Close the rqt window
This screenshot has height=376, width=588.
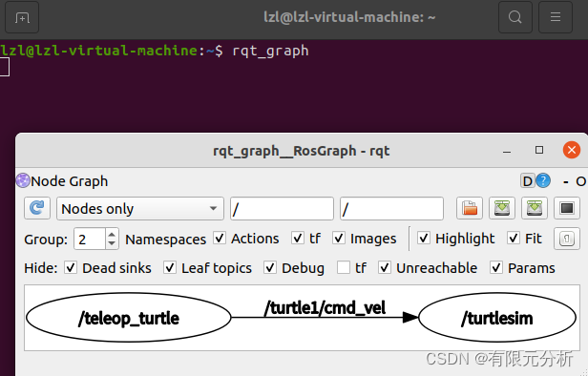coord(572,150)
